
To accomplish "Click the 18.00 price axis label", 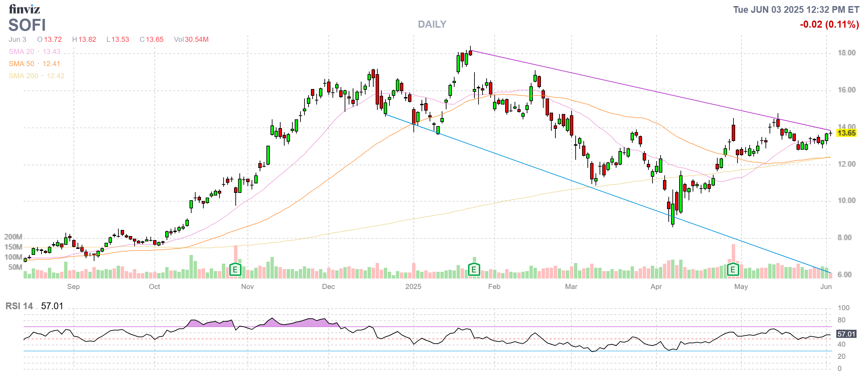I will tap(846, 53).
